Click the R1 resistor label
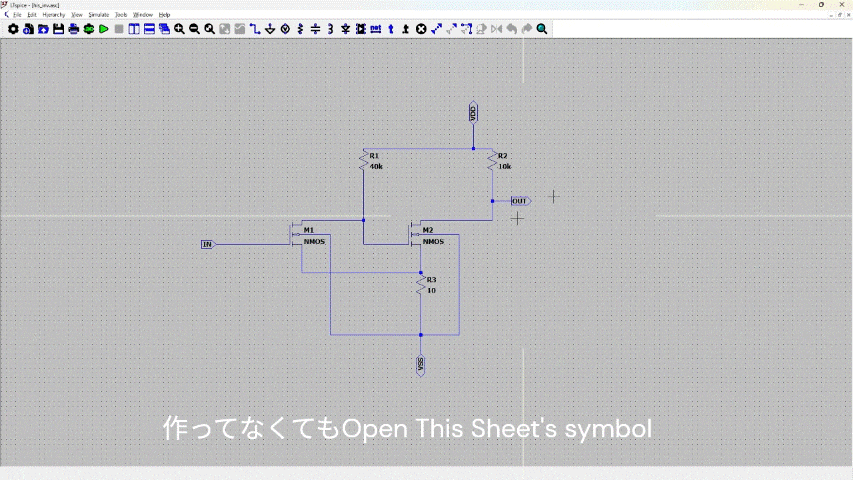853x480 pixels. tap(374, 156)
